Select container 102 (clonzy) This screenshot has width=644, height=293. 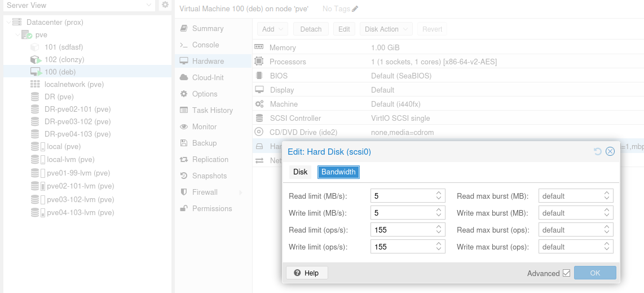(64, 60)
